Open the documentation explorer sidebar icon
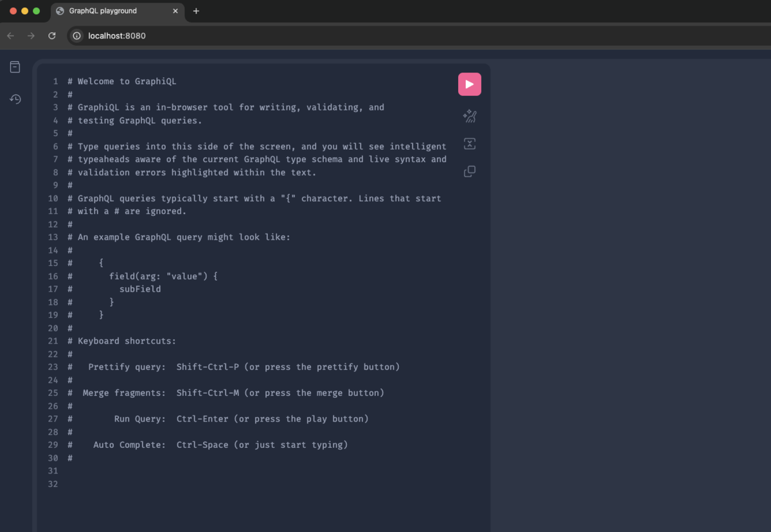 click(x=15, y=67)
